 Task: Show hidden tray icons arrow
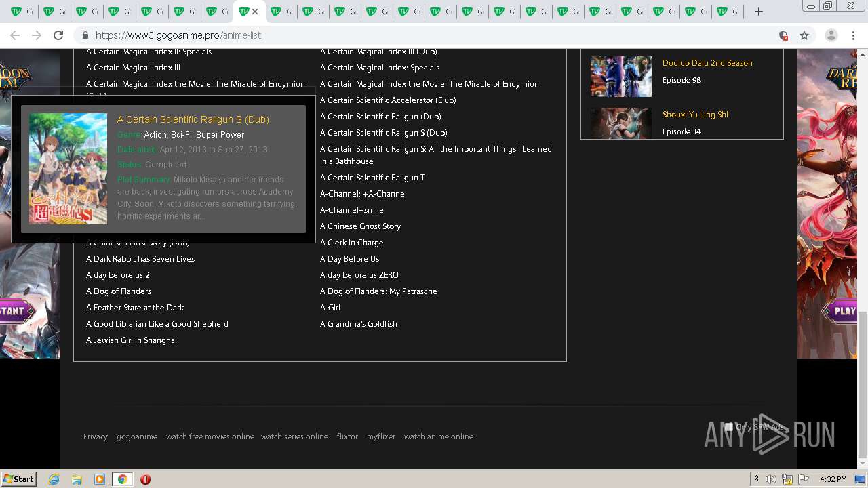pos(756,479)
